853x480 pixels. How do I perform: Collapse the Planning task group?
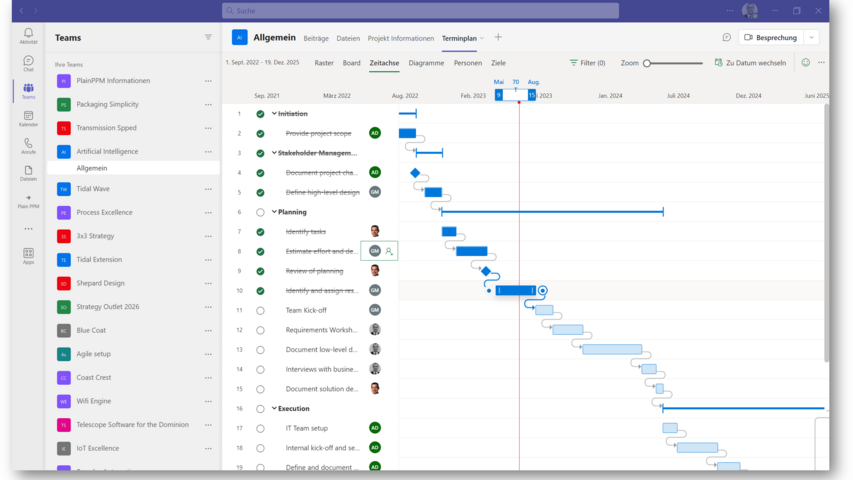pos(274,212)
